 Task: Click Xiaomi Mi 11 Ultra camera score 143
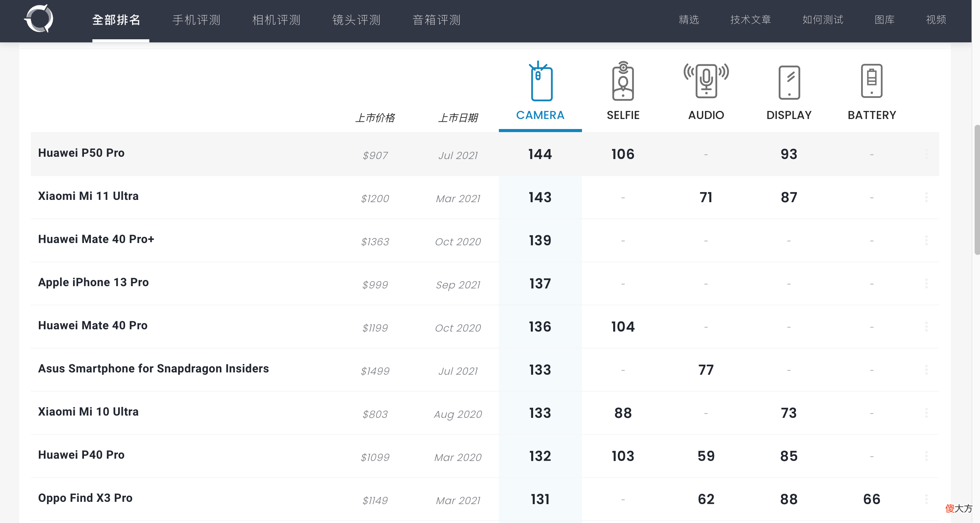[540, 197]
